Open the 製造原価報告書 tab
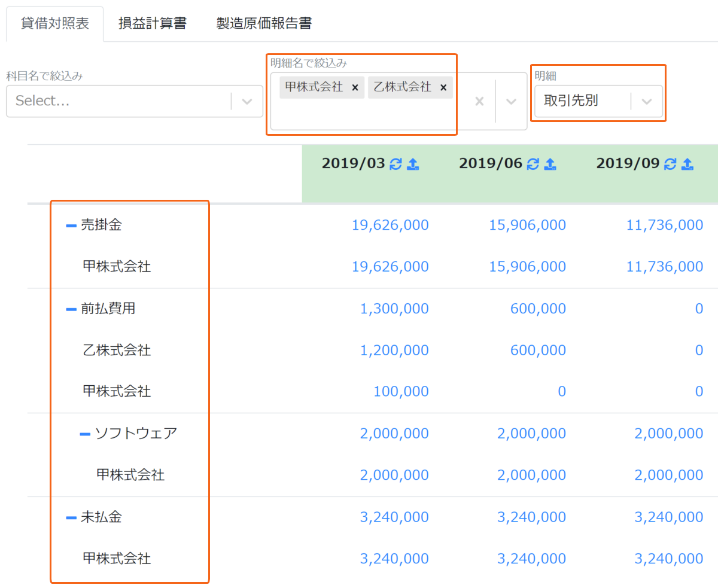The height and width of the screenshot is (588, 718). [264, 23]
